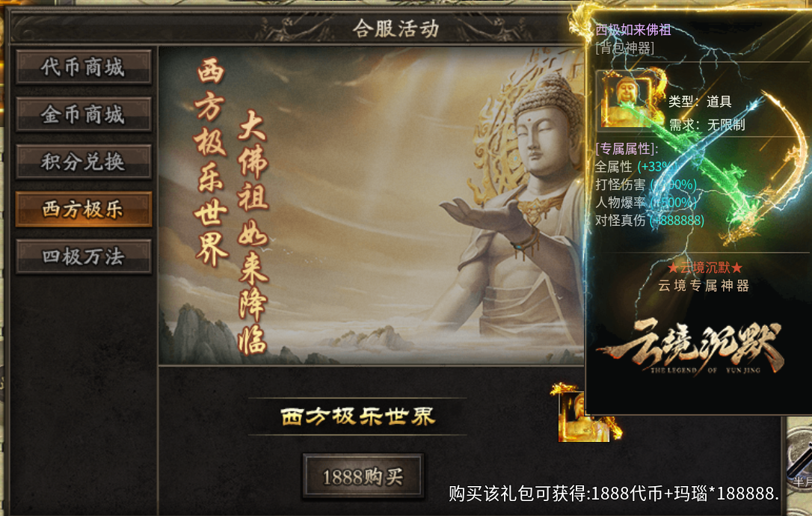Click the 半月 sword skill icon

[x=800, y=463]
